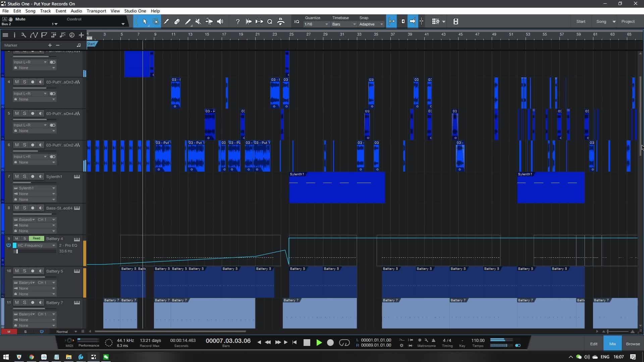Expand the Snap Adaptive dropdown

[x=371, y=24]
